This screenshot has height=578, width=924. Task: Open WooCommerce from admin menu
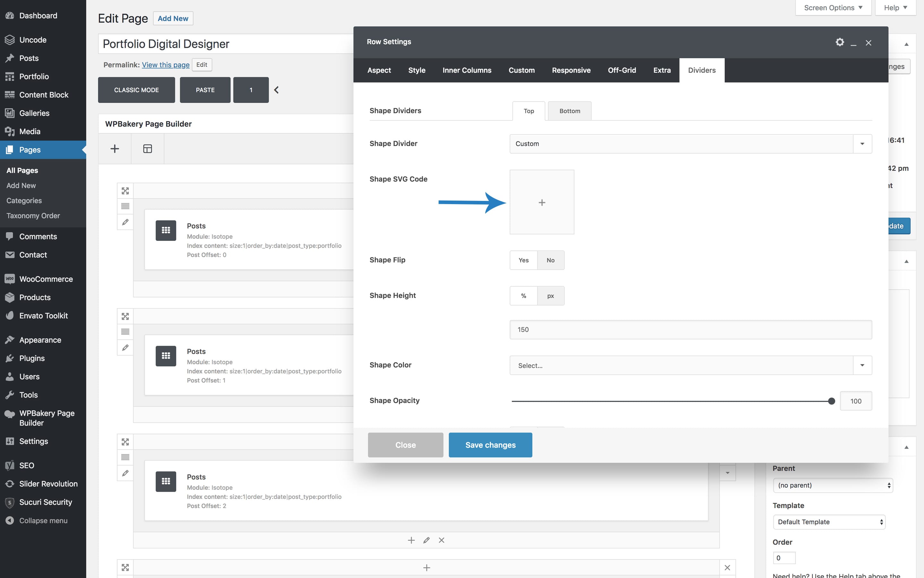click(46, 279)
